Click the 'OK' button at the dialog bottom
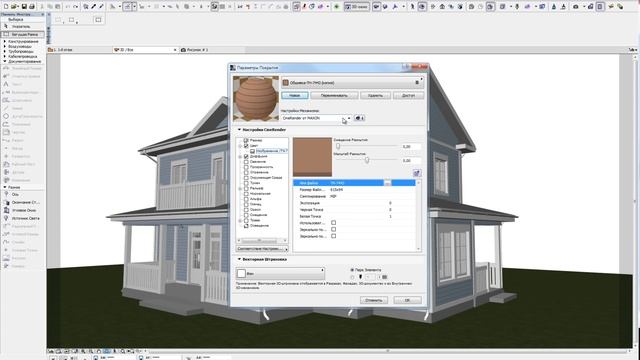The width and height of the screenshot is (640, 360). click(407, 300)
